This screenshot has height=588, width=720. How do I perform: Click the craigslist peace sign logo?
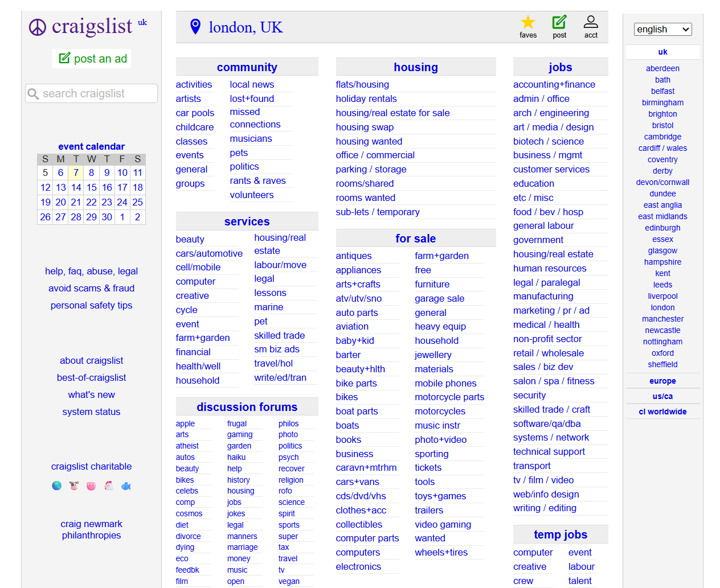[x=38, y=27]
